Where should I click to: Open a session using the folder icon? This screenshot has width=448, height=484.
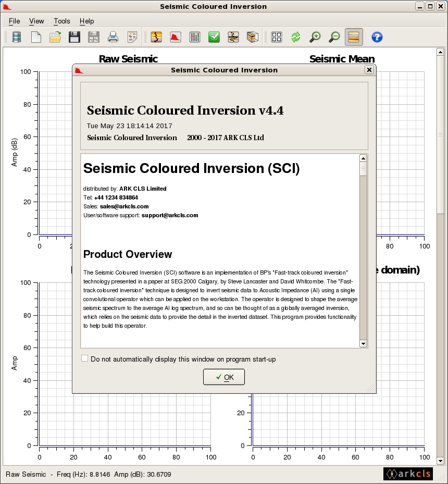tap(55, 37)
